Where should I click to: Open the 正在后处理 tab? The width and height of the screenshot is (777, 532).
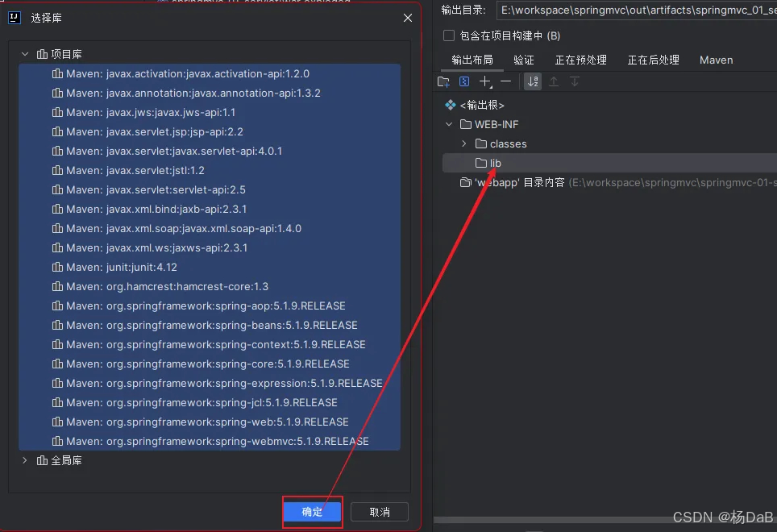click(653, 60)
